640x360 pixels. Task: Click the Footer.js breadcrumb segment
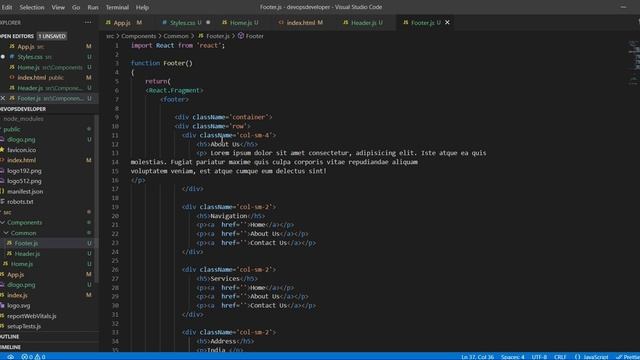click(214, 36)
